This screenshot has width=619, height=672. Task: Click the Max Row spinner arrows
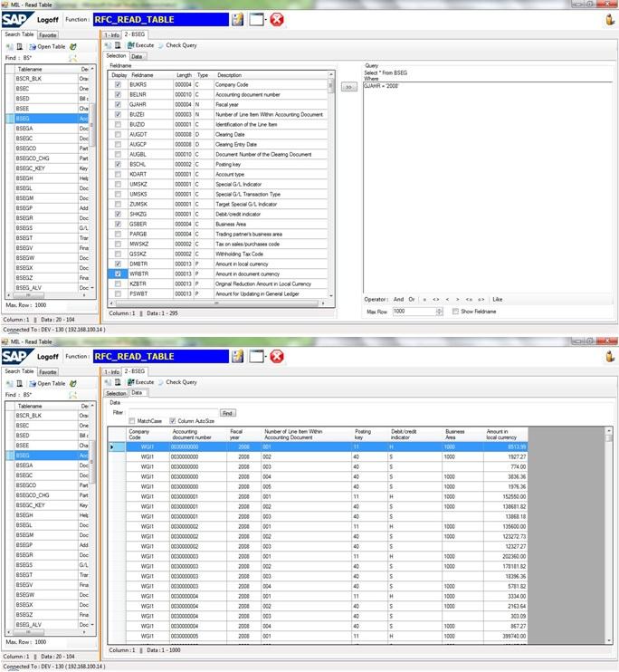click(440, 312)
